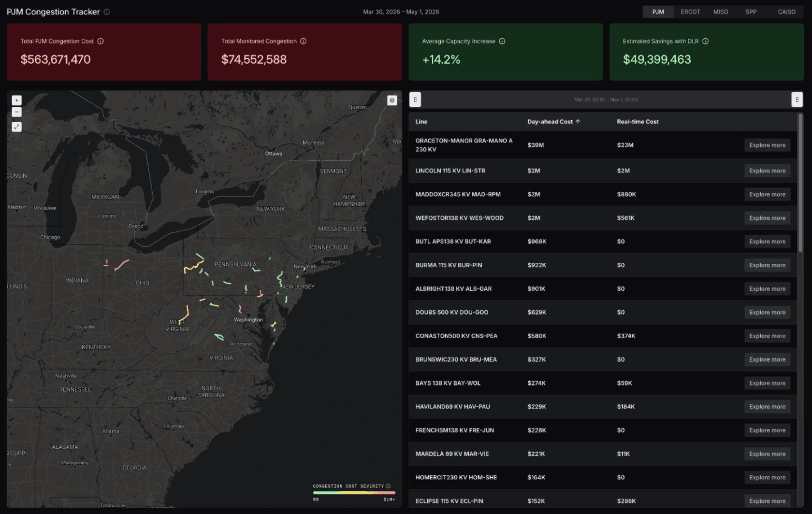Click info icon for Total Monitored Congestion
The height and width of the screenshot is (514, 812).
pos(304,41)
